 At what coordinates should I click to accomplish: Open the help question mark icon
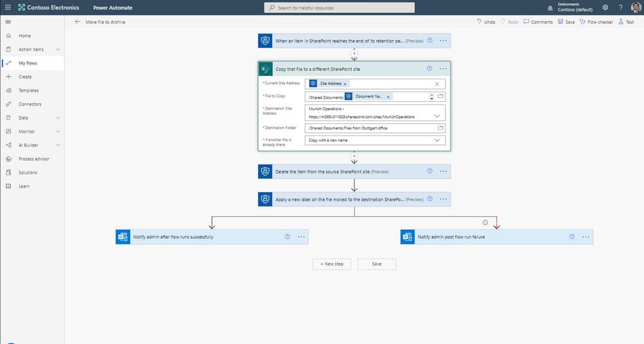[x=621, y=7]
